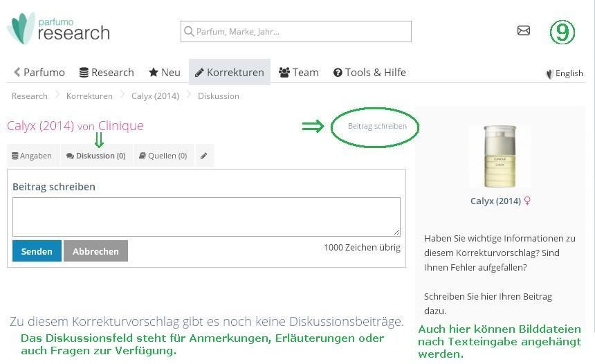Switch to the Angaben tab

(x=32, y=156)
